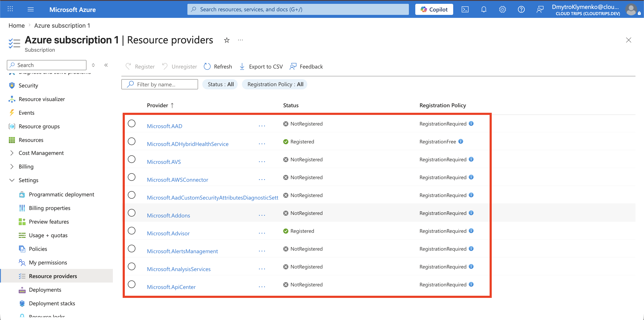This screenshot has width=644, height=320.
Task: Sort by the Status column header
Action: (291, 105)
